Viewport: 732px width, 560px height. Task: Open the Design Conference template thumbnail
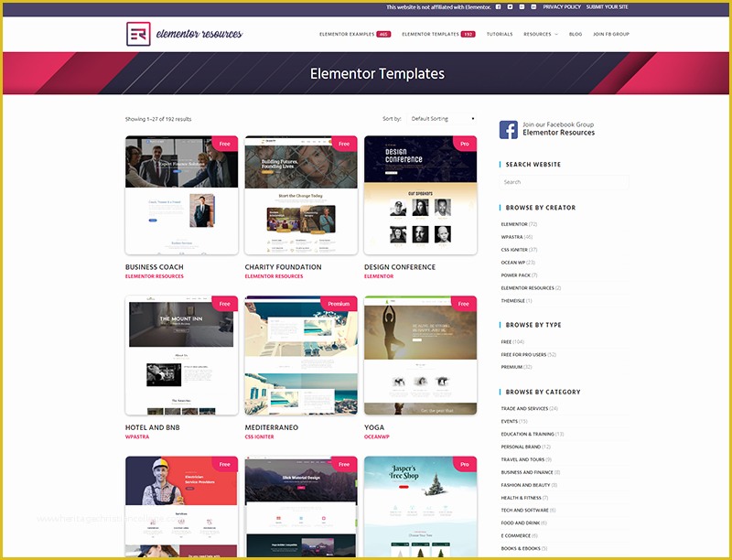[x=420, y=195]
